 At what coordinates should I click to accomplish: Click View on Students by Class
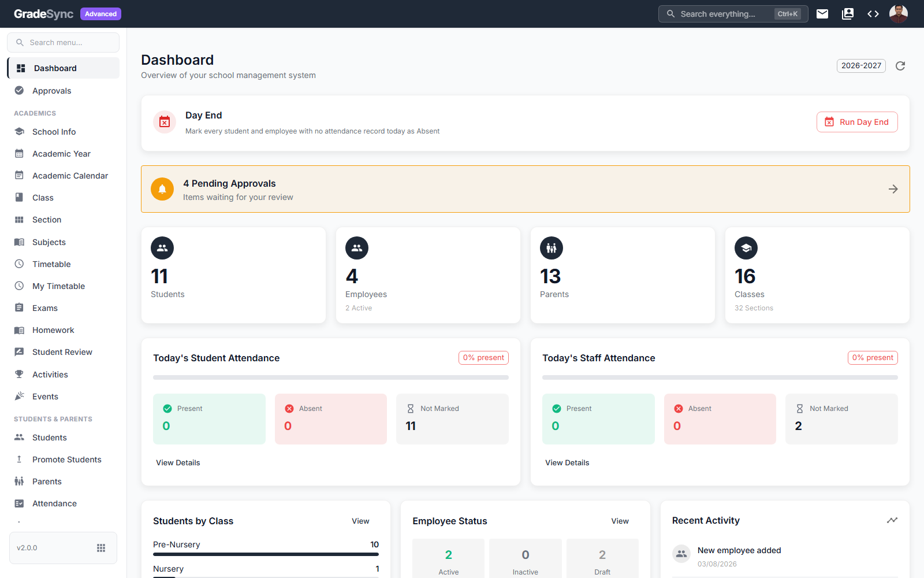pyautogui.click(x=360, y=521)
